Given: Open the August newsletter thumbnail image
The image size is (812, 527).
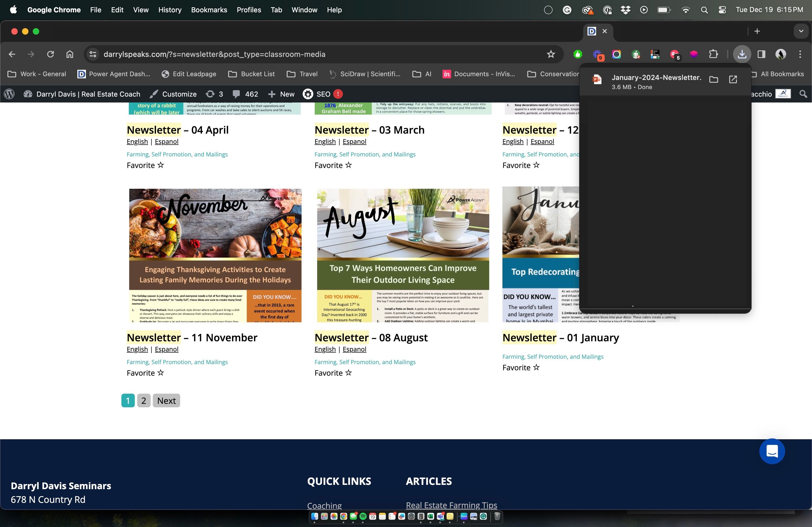Looking at the screenshot, I should 403,255.
